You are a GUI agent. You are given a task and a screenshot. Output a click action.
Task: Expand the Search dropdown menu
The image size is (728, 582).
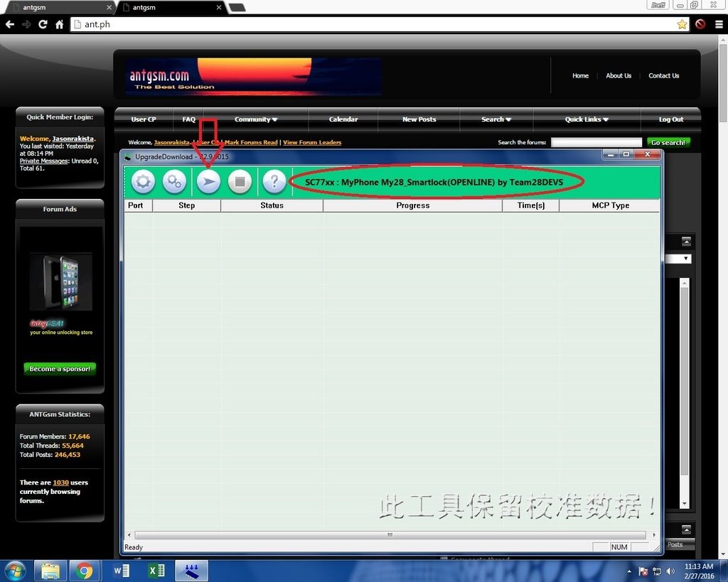(496, 119)
